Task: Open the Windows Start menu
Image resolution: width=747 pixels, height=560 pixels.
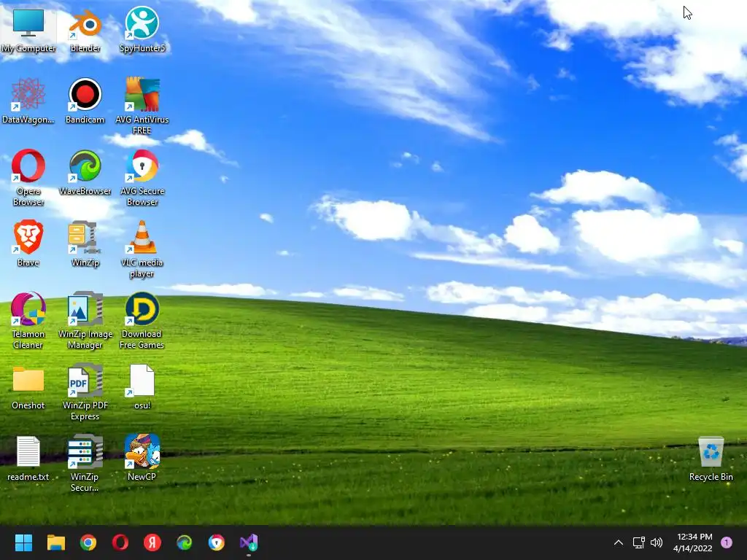Action: 23,542
